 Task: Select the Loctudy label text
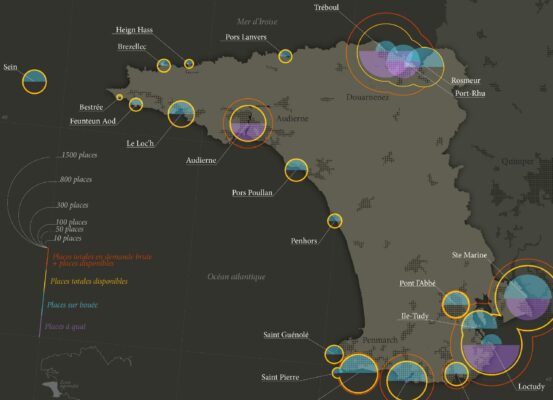pyautogui.click(x=531, y=387)
